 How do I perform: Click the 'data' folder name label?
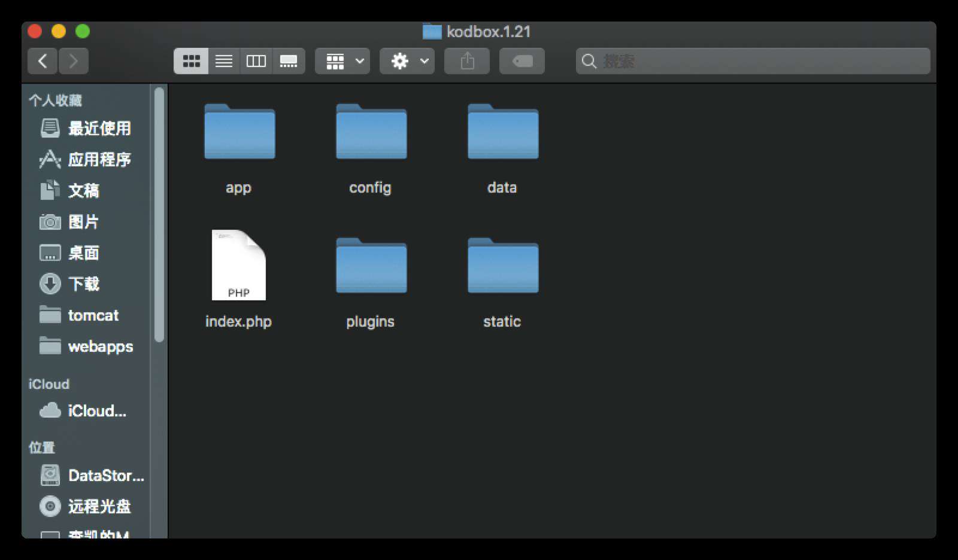(502, 187)
